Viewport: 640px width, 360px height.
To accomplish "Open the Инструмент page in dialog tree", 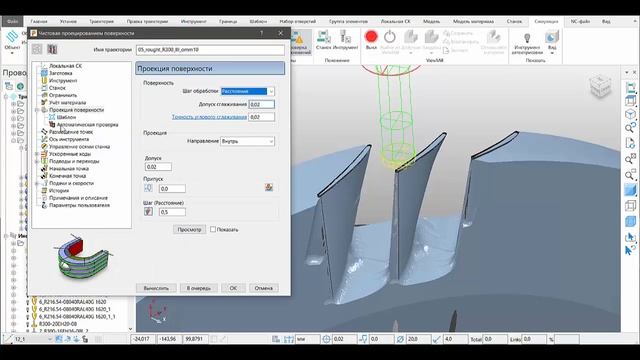I will 63,80.
